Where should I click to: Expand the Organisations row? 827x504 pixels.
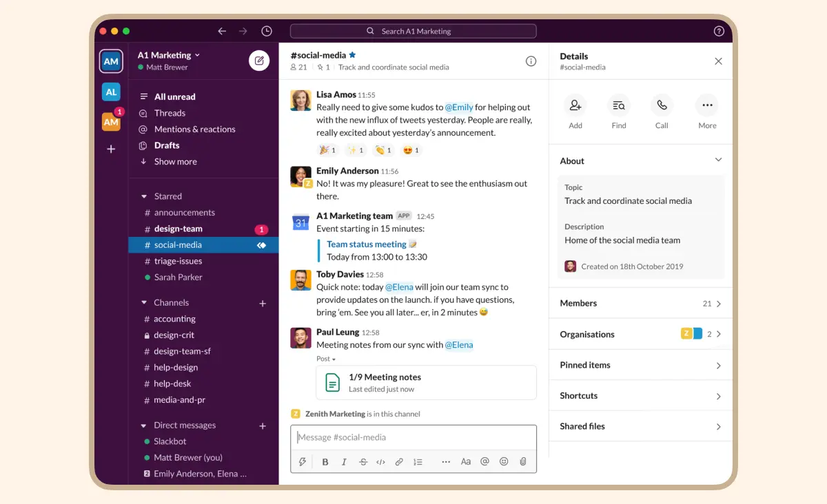640,334
